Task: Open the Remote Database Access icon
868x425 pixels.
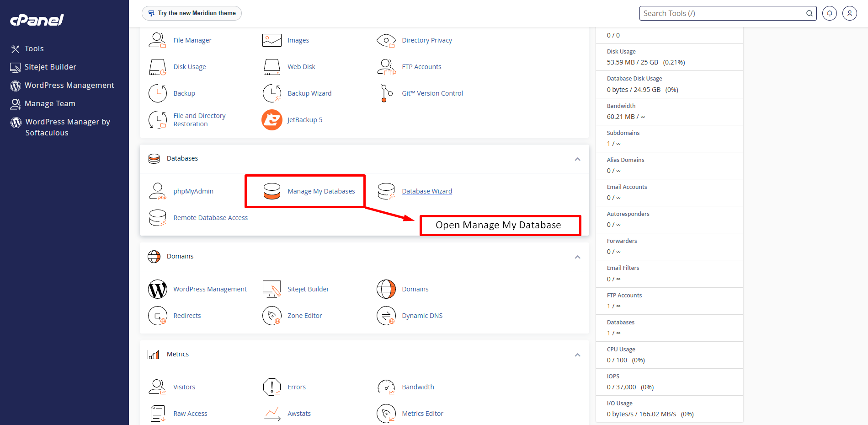Action: 157,218
